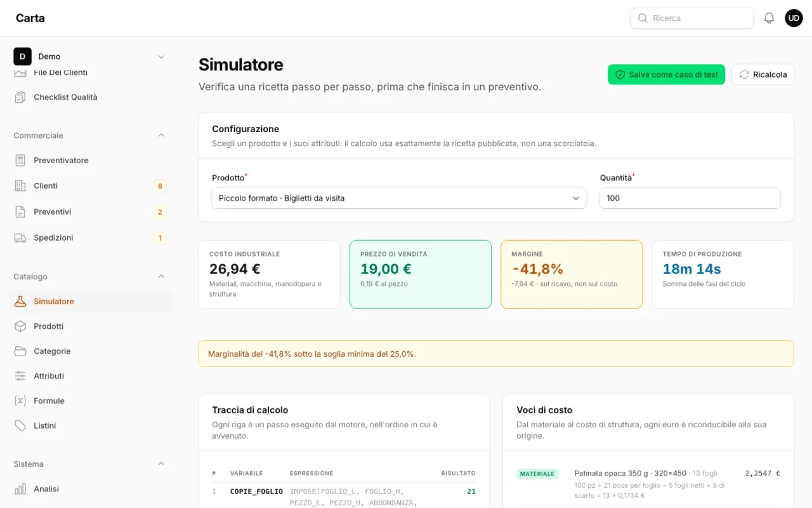Click Salva come caso di test
The image size is (812, 508).
[x=666, y=74]
